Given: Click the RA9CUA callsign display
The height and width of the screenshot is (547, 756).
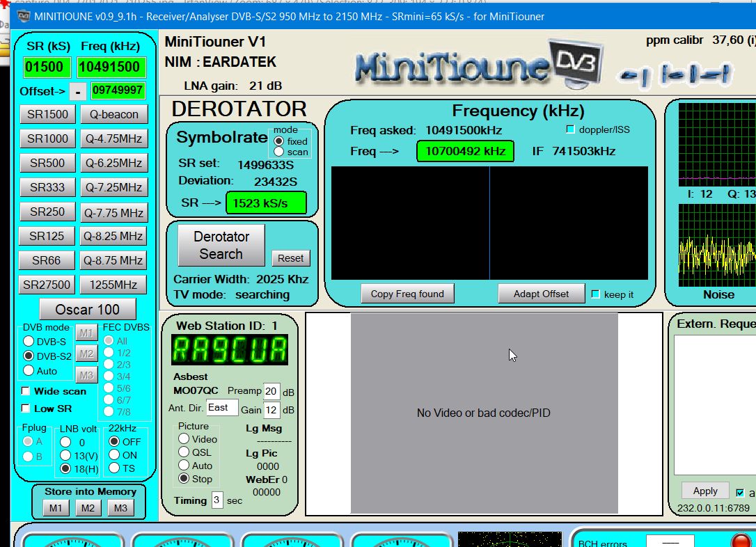Looking at the screenshot, I should tap(230, 349).
